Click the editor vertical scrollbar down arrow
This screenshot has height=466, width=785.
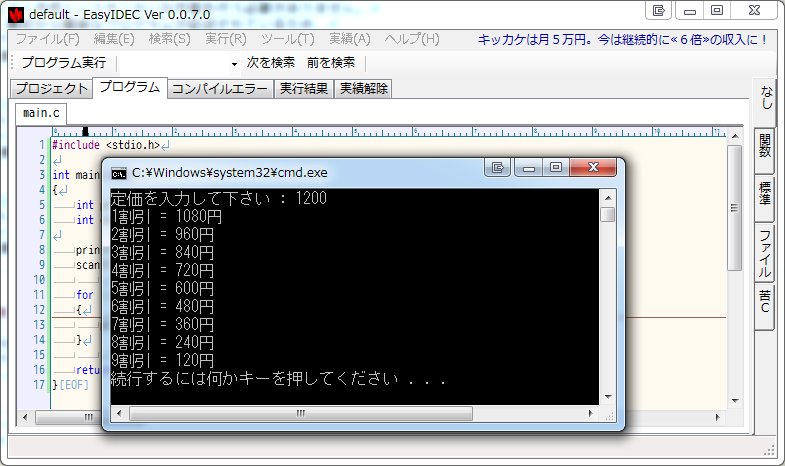[x=734, y=400]
